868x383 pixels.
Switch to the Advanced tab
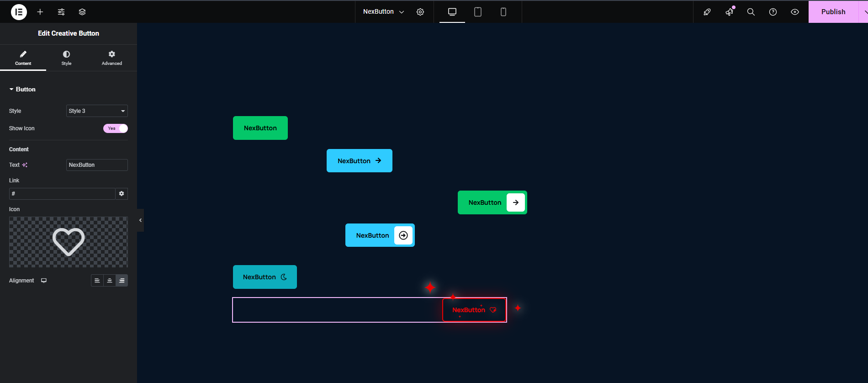[112, 58]
